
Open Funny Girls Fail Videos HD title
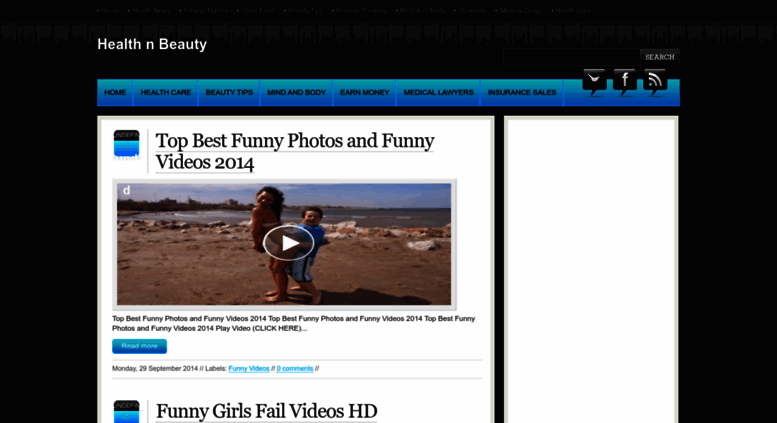tap(267, 411)
